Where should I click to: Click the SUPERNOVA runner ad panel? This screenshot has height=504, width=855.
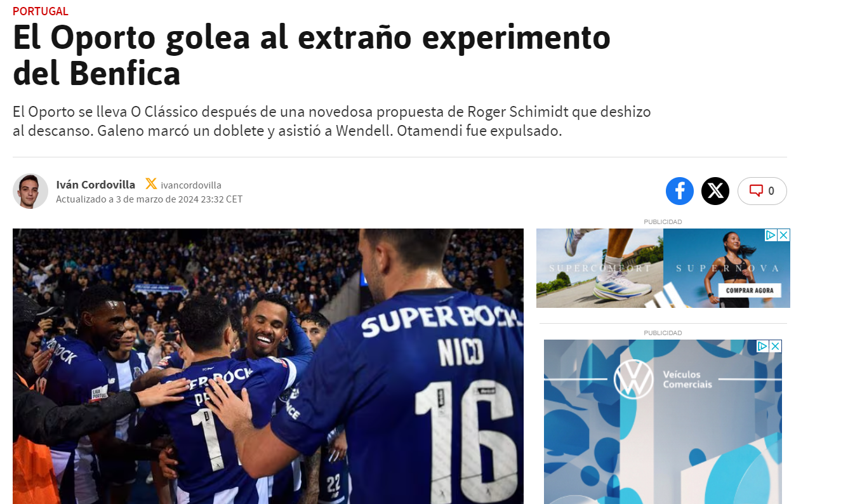(727, 268)
